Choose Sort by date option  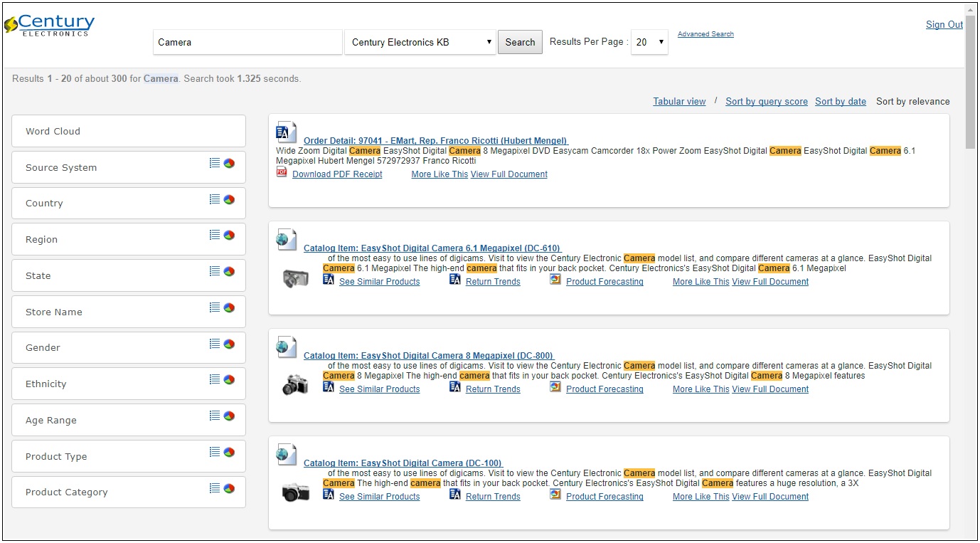pyautogui.click(x=840, y=102)
